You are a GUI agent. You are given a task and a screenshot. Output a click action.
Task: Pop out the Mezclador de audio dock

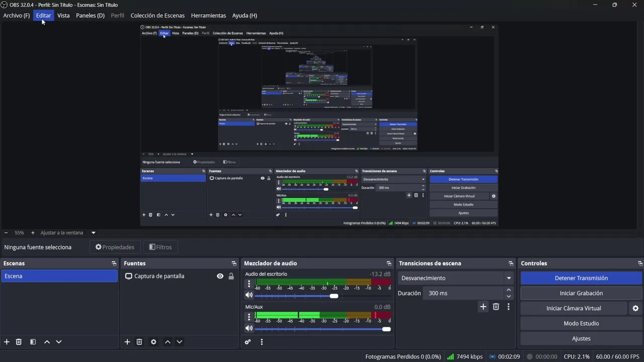389,263
